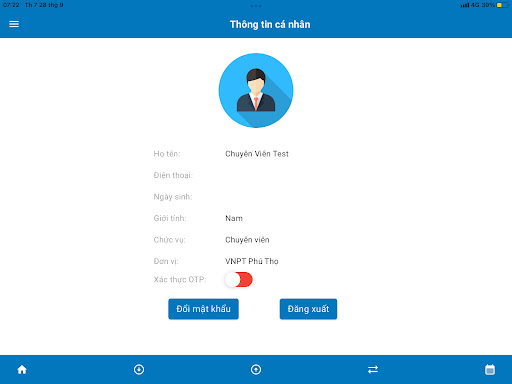Select the unit value VNPT Phú Thọ
This screenshot has height=384, width=512.
tap(252, 261)
